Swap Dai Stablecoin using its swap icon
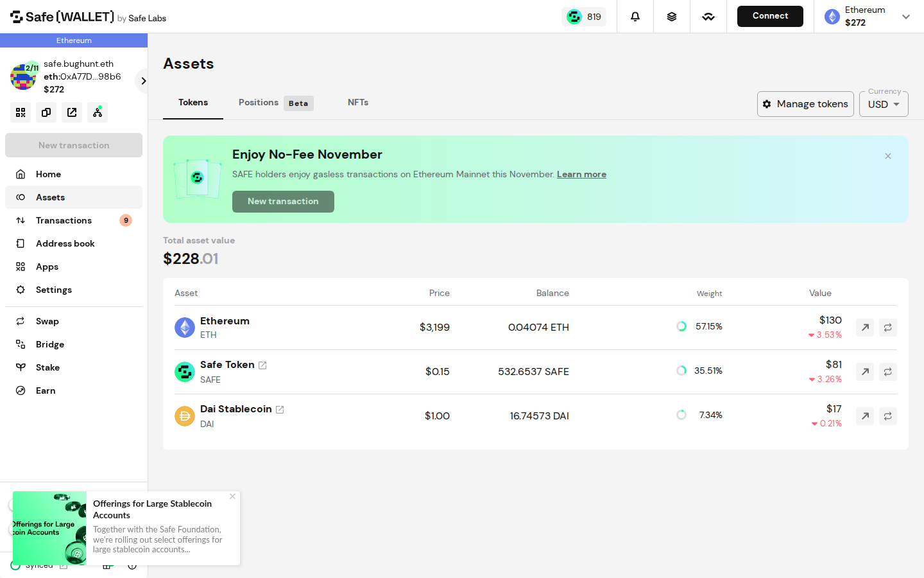Screen dimensions: 924x578 (888, 416)
